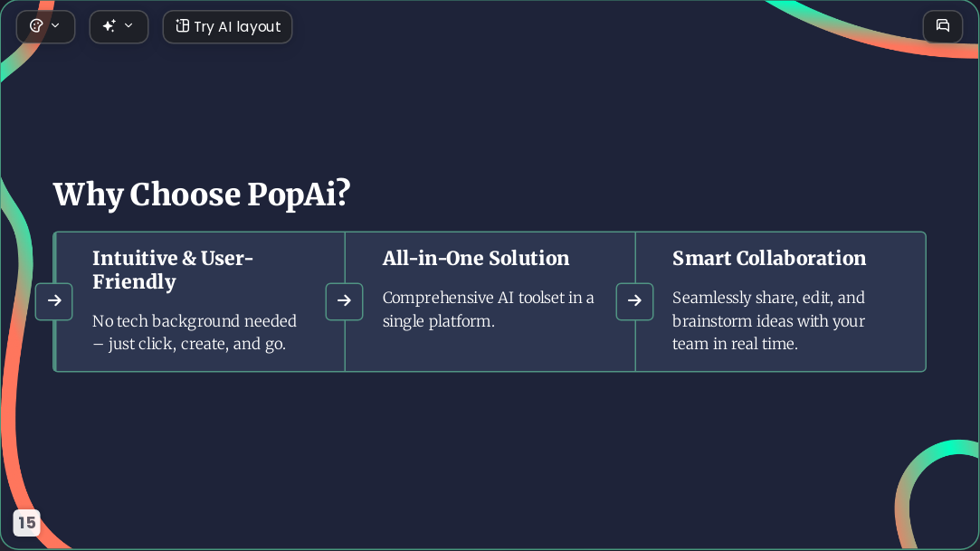Image resolution: width=980 pixels, height=551 pixels.
Task: Select the gradient curve decoration at bottom right
Action: (x=934, y=494)
